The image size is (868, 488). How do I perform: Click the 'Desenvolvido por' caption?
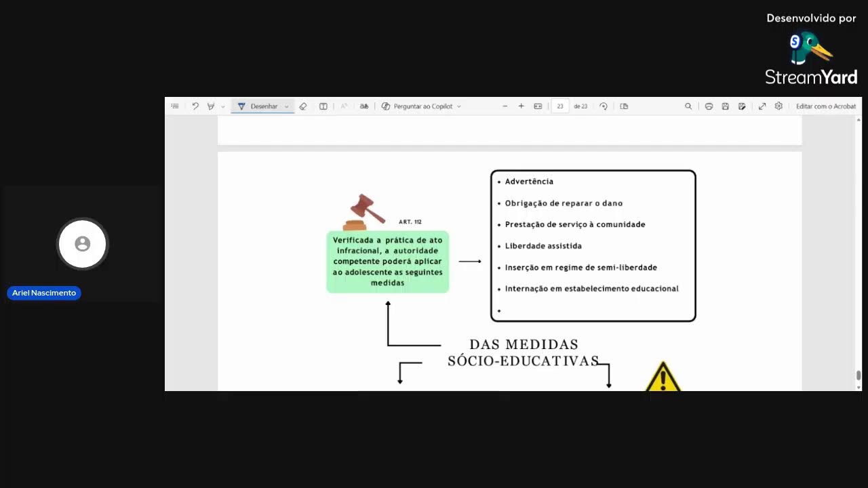[x=811, y=18]
